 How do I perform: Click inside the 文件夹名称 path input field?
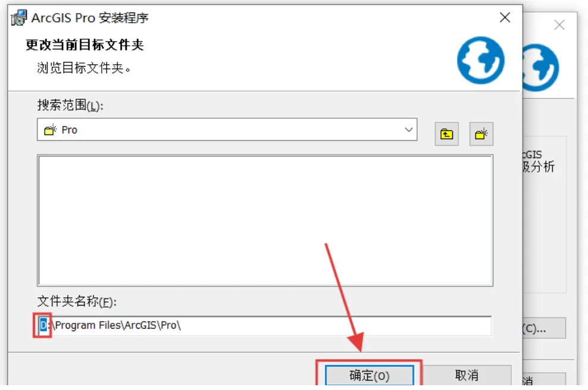(264, 326)
